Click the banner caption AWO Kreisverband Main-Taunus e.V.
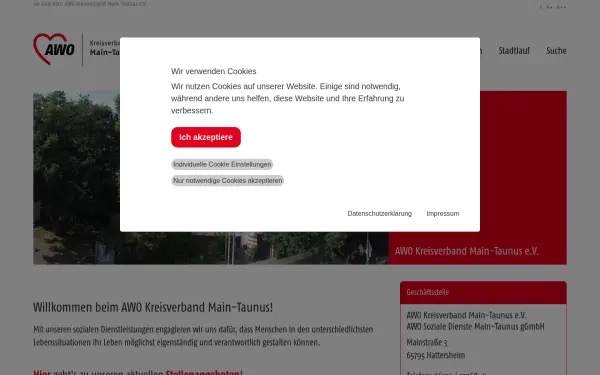This screenshot has height=375, width=600. pyautogui.click(x=466, y=251)
